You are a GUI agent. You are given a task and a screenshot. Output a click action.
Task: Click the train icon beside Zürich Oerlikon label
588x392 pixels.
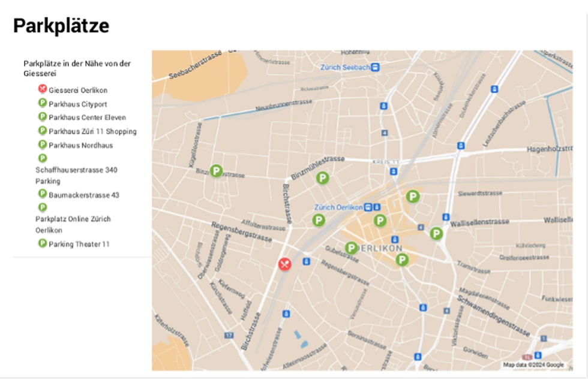(368, 207)
